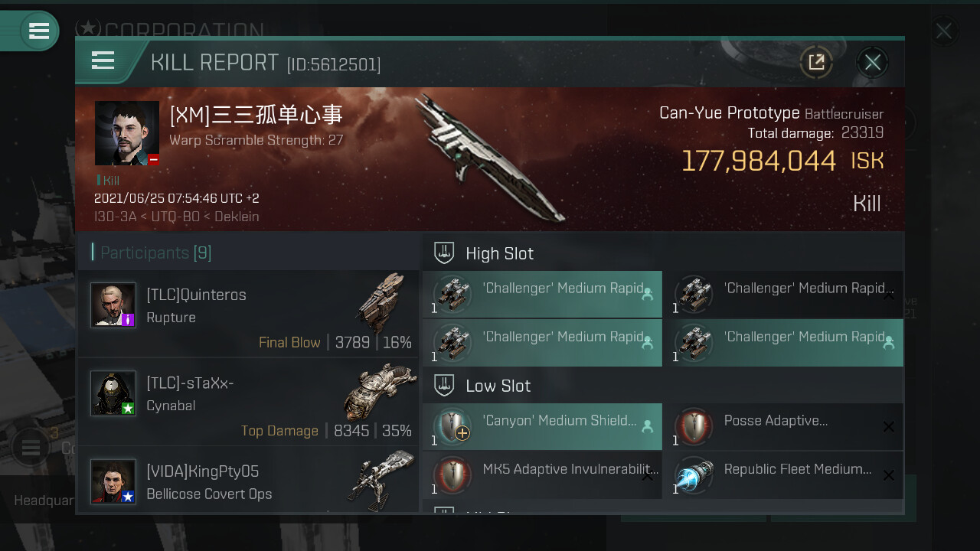Select the highlighted top-left 'Challenger' Medium Rapid launcher
This screenshot has width=980, height=551.
coord(542,295)
